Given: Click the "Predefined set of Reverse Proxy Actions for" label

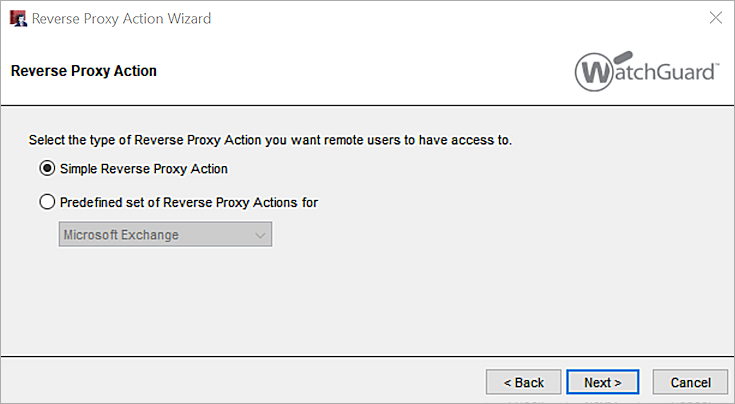Looking at the screenshot, I should 189,202.
